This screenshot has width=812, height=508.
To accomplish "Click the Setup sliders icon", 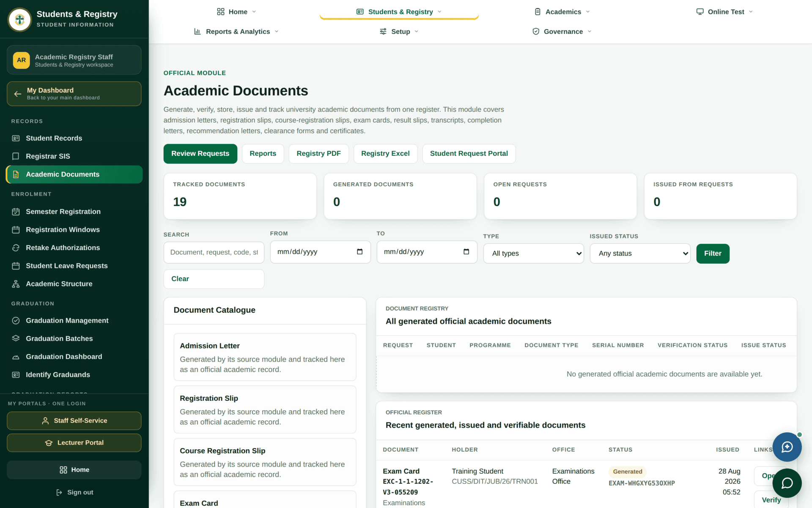I will [x=383, y=31].
